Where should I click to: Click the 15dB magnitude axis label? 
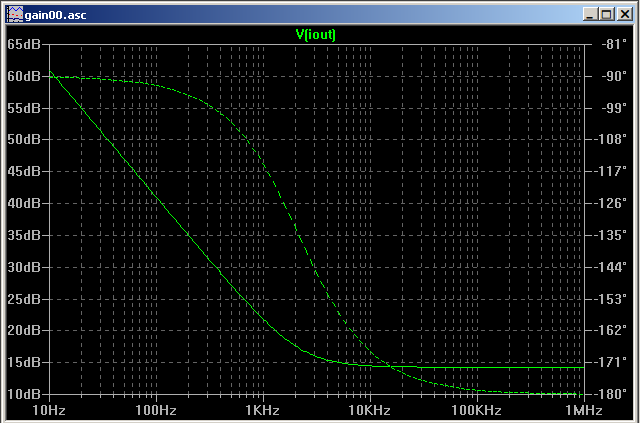click(x=24, y=362)
